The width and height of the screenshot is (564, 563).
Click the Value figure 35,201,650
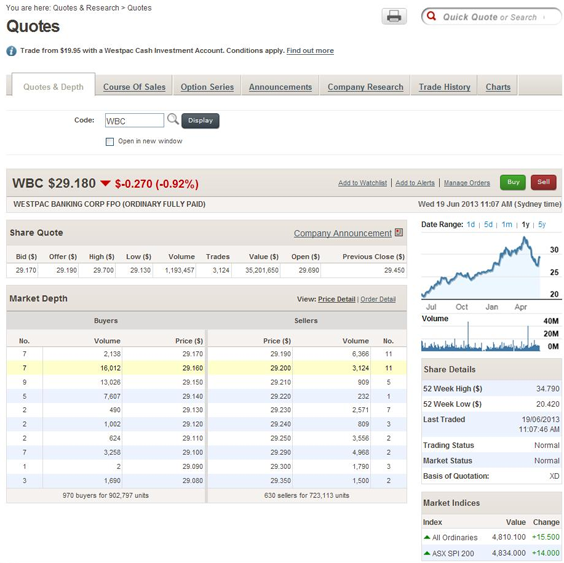262,270
